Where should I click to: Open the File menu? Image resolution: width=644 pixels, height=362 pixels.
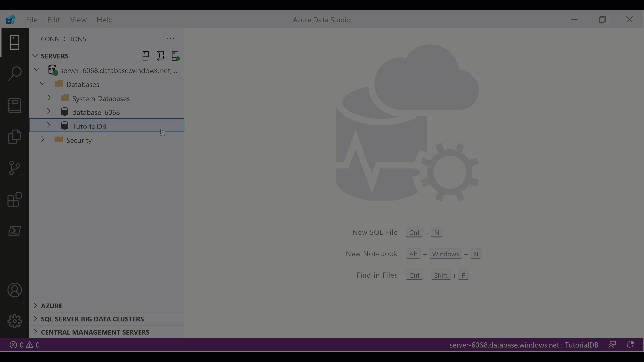(x=32, y=20)
